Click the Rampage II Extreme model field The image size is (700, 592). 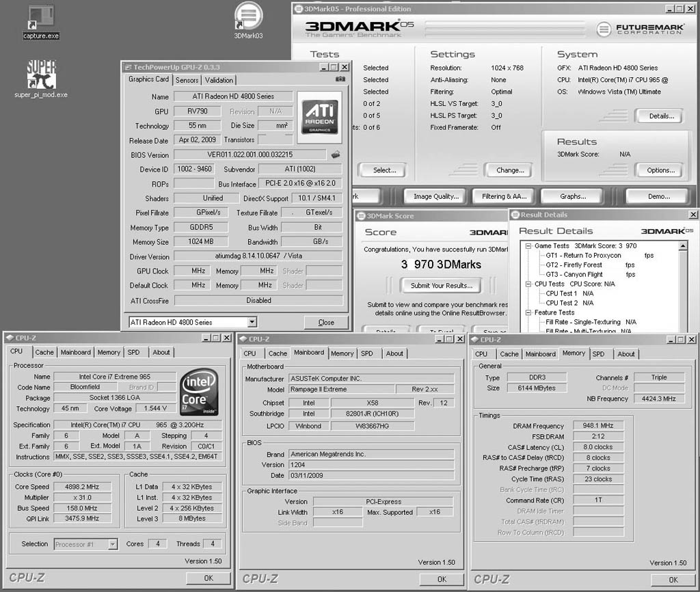pyautogui.click(x=342, y=389)
